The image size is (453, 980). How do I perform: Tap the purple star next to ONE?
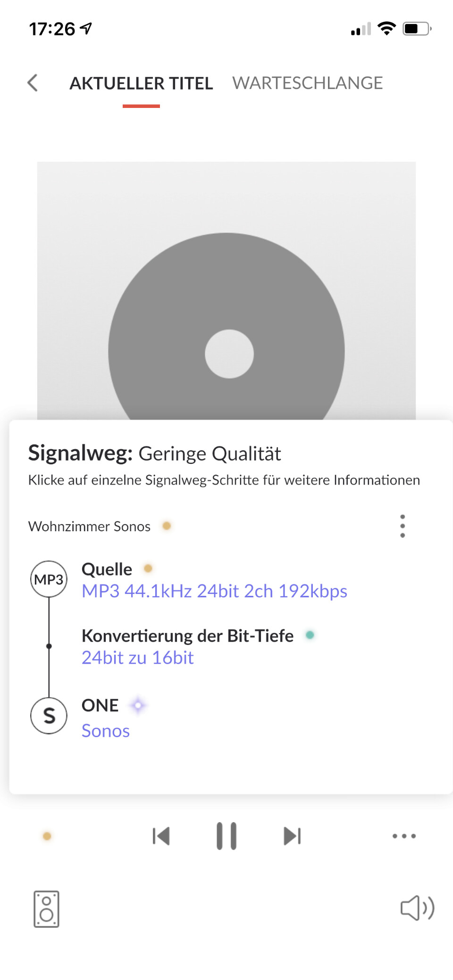click(138, 706)
